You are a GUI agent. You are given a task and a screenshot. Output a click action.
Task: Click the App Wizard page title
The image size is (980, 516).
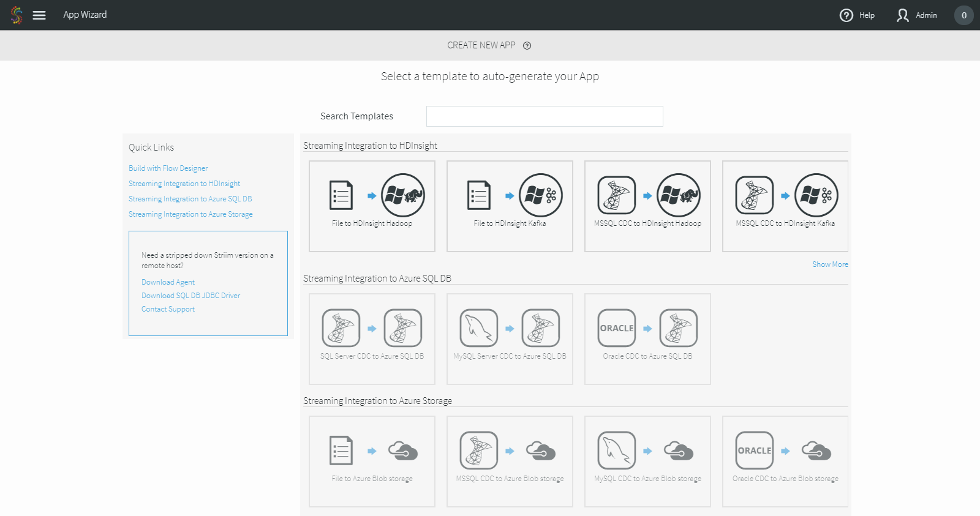click(x=85, y=15)
